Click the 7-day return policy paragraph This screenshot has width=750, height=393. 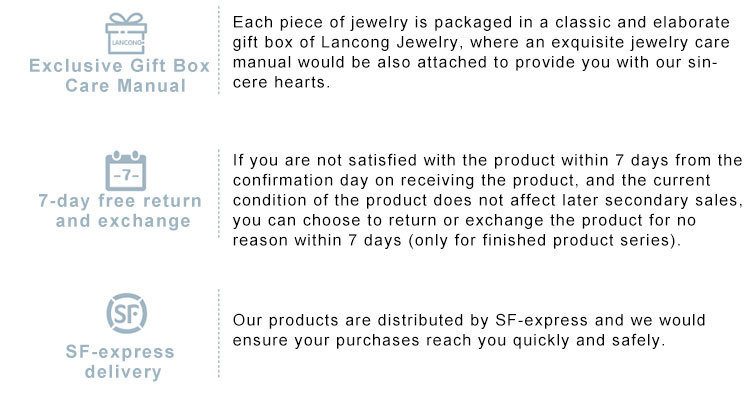(488, 200)
